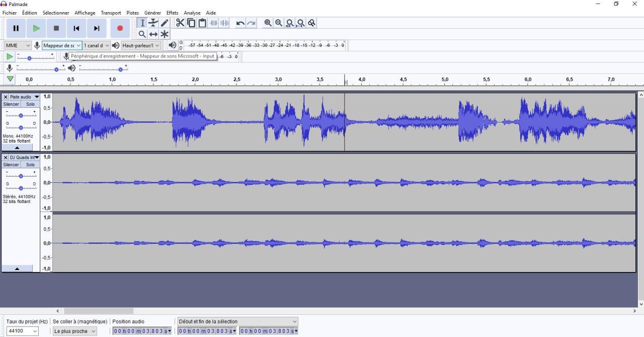This screenshot has height=337, width=644.
Task: Zoom in using the magnifier plus icon
Action: click(268, 23)
